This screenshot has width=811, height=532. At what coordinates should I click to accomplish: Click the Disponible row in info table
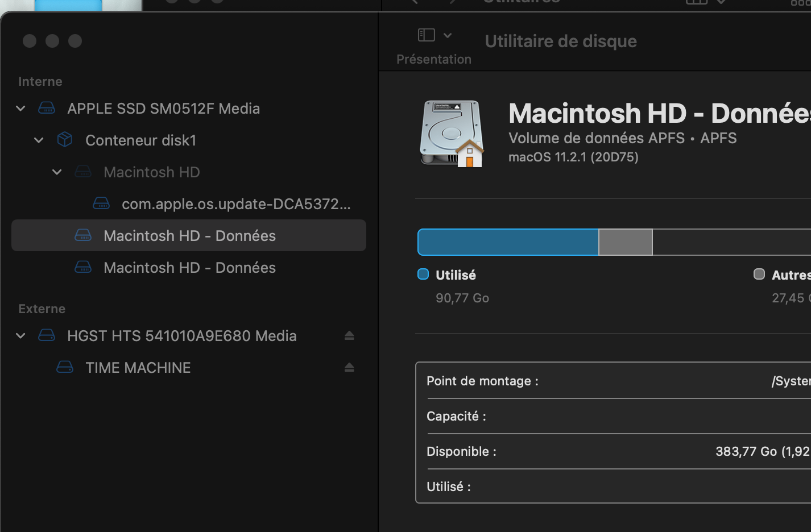tap(614, 451)
